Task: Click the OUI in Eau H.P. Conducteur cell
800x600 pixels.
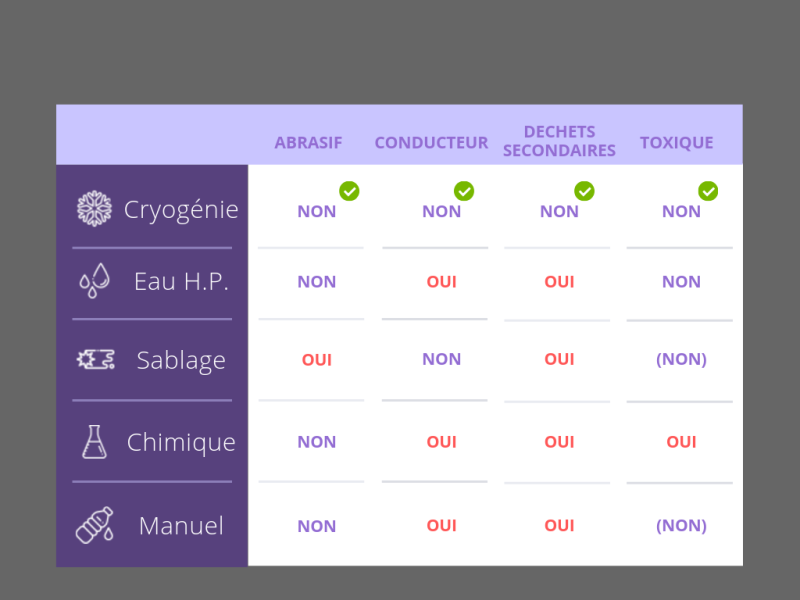Action: (442, 282)
